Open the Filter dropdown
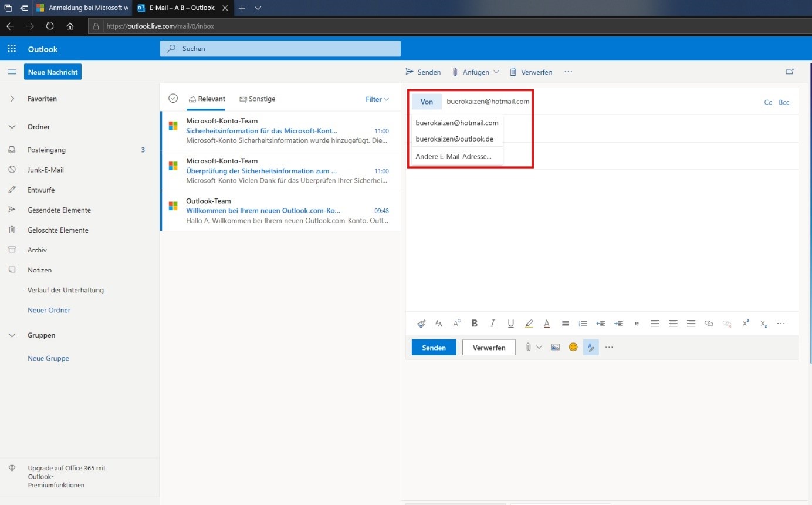The width and height of the screenshot is (812, 505). click(x=377, y=99)
